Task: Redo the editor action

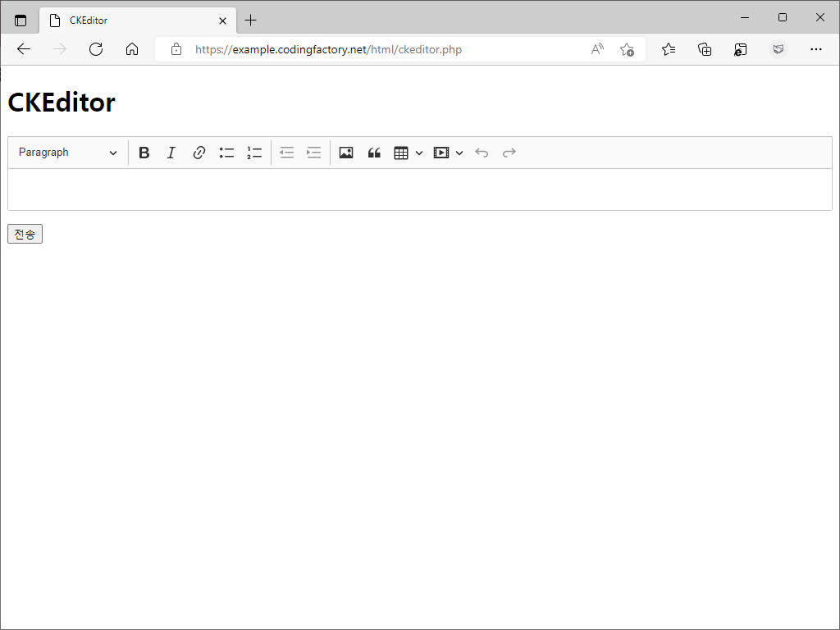Action: pos(509,153)
